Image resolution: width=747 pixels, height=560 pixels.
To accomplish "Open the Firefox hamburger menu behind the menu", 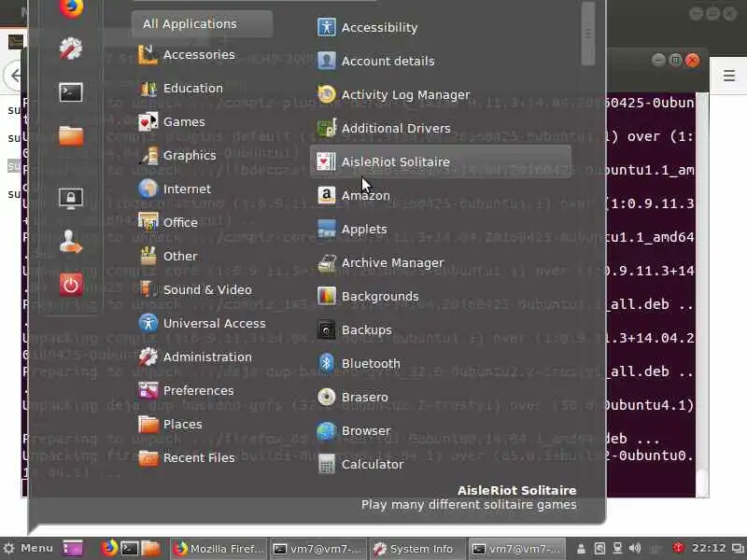I will coord(728,76).
